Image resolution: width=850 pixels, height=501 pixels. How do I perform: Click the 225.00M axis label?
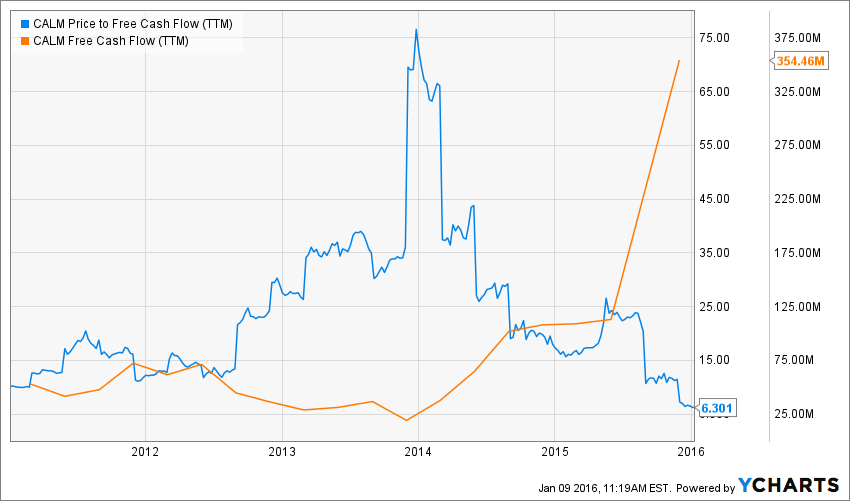799,199
